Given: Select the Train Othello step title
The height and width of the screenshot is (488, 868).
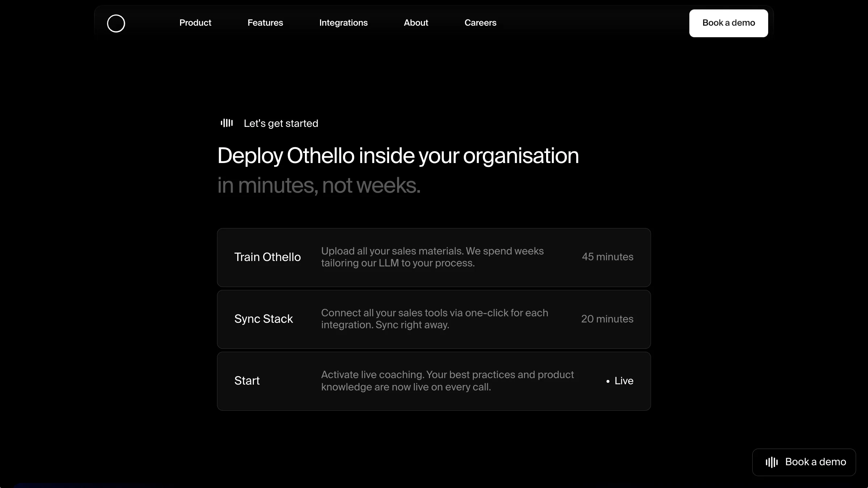Looking at the screenshot, I should (x=267, y=257).
